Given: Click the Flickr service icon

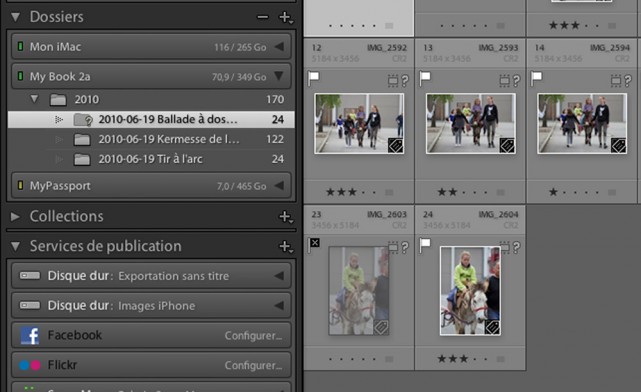Looking at the screenshot, I should [30, 365].
